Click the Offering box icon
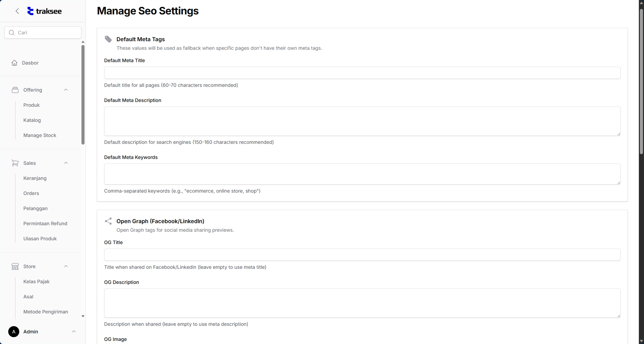The height and width of the screenshot is (344, 644). pos(15,90)
